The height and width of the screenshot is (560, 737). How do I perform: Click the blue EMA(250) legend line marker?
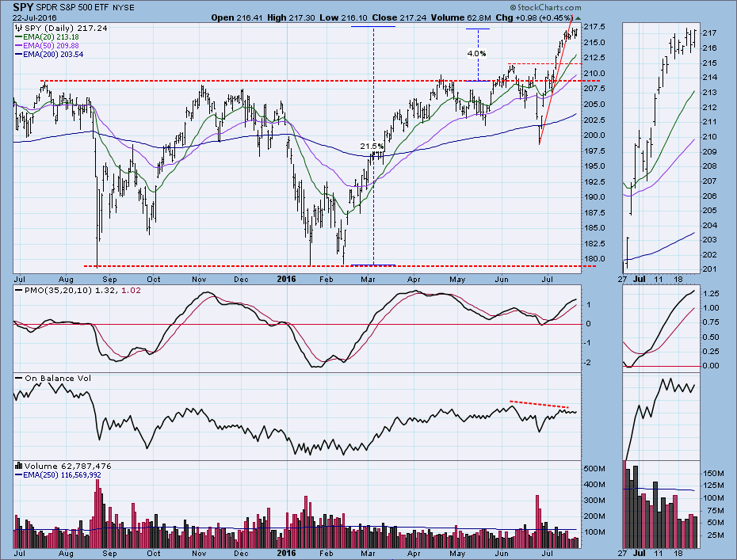pos(19,475)
